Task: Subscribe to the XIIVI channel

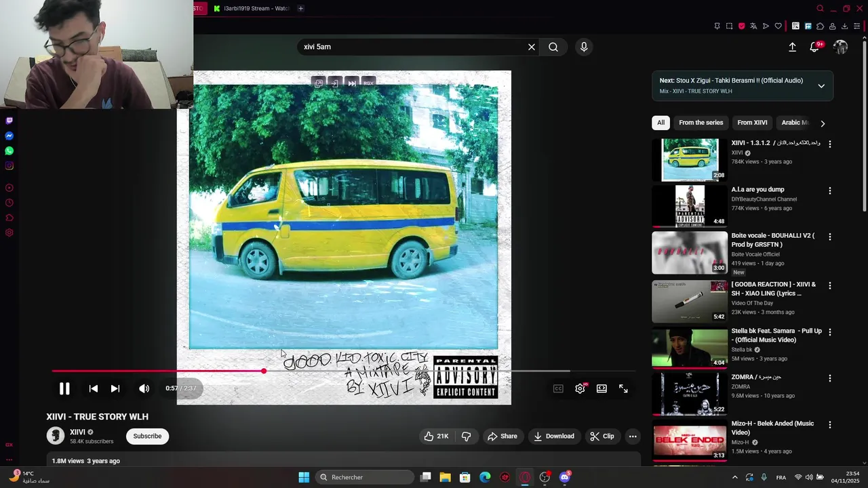Action: pyautogui.click(x=147, y=436)
